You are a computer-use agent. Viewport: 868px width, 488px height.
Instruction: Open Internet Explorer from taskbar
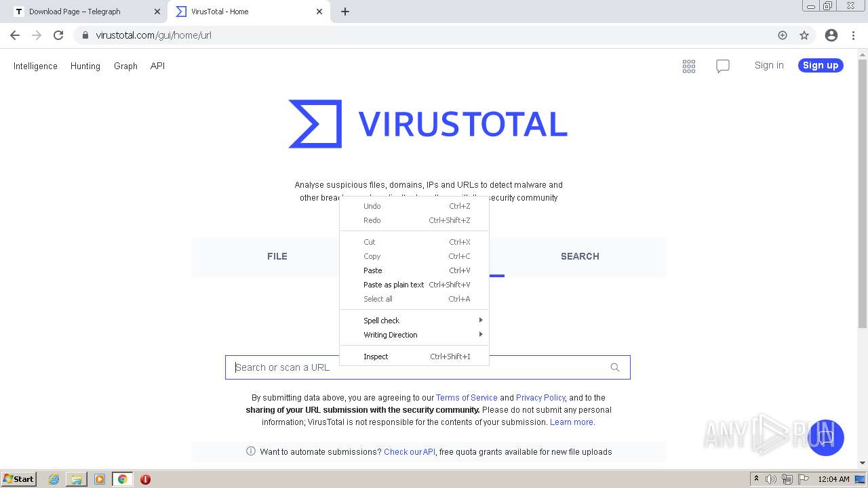pyautogui.click(x=54, y=479)
